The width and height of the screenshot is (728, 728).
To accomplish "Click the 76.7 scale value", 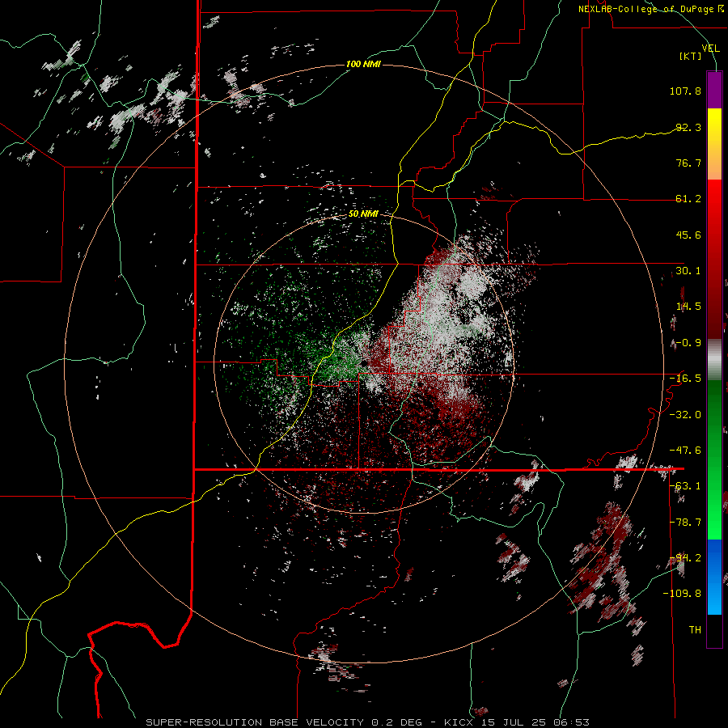I will coord(688,163).
